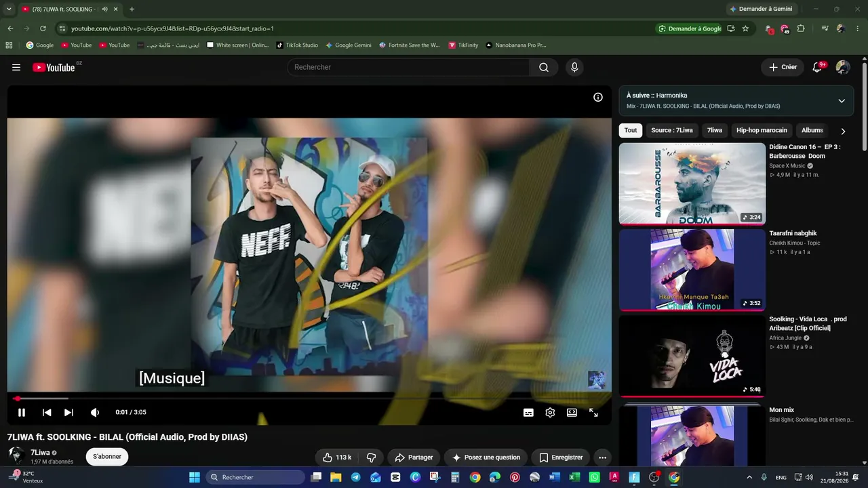Select the Hip-hop marocain chip
Screen dimensions: 868x488
(762, 130)
